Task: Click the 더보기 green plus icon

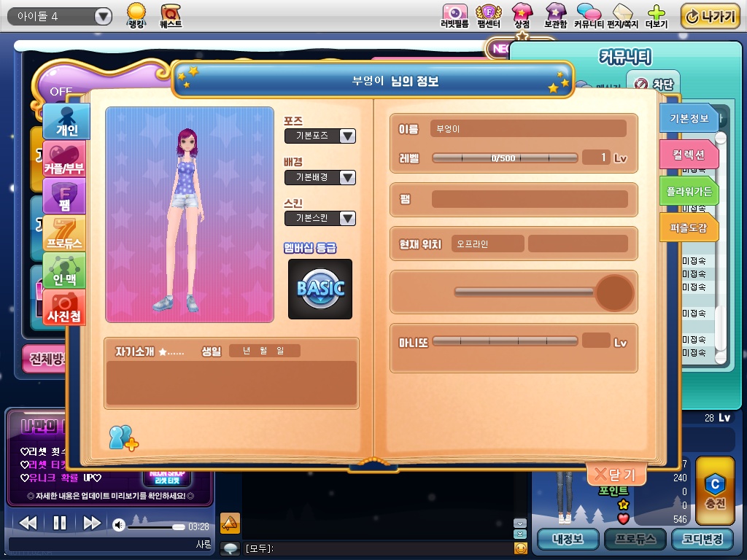Action: [657, 16]
